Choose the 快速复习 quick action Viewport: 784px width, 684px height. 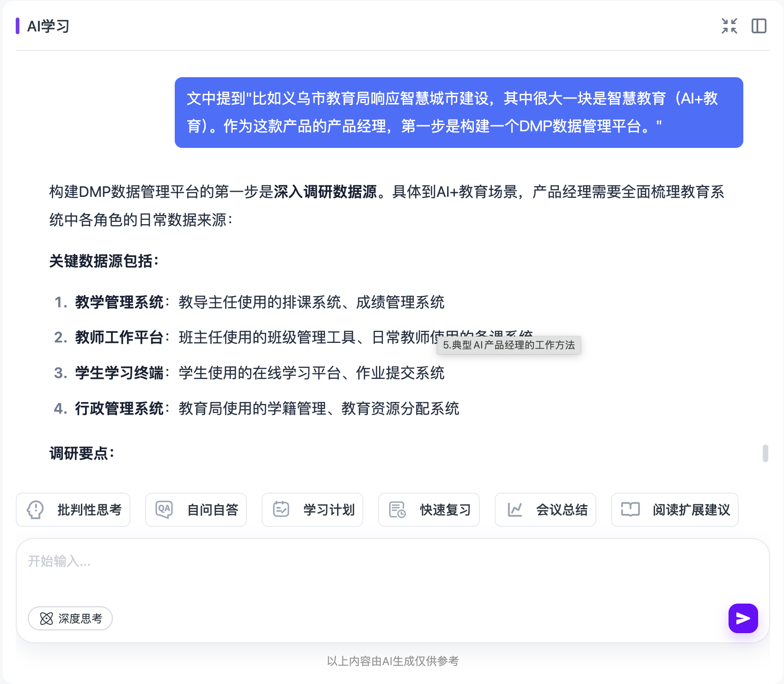(x=429, y=510)
